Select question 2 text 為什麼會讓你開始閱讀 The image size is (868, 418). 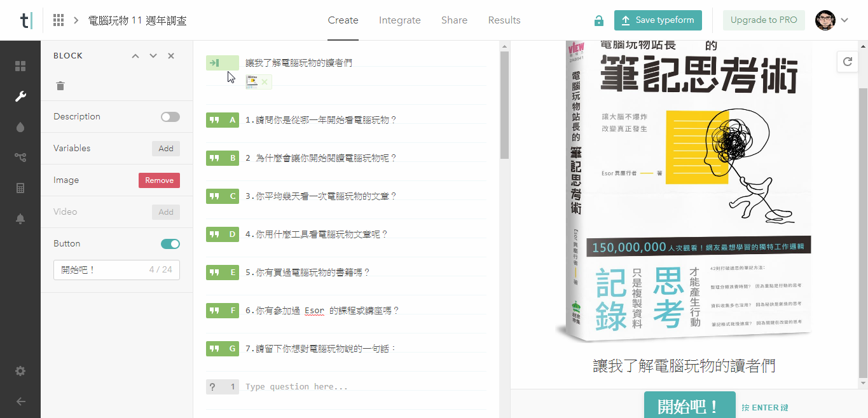(321, 158)
